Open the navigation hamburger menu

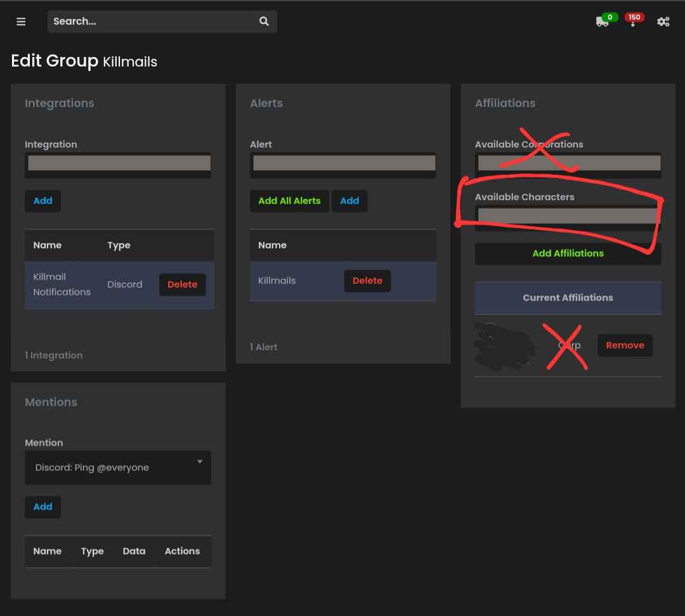[x=21, y=22]
